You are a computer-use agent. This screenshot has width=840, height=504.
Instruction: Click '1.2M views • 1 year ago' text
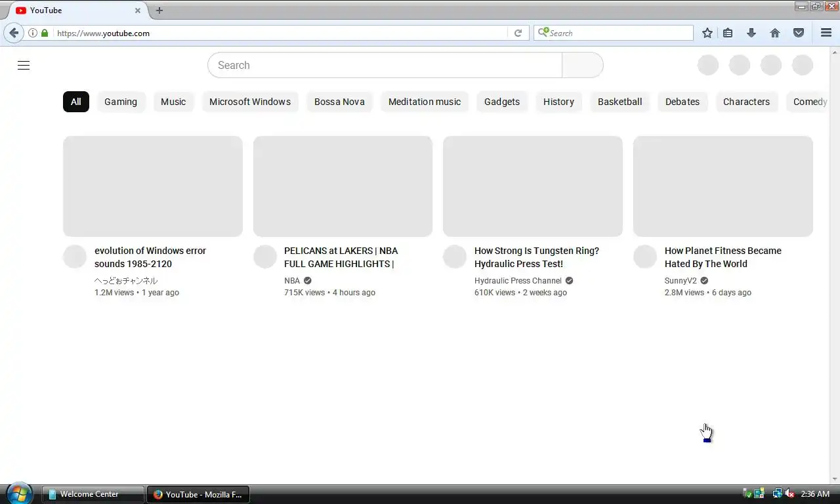click(x=136, y=293)
